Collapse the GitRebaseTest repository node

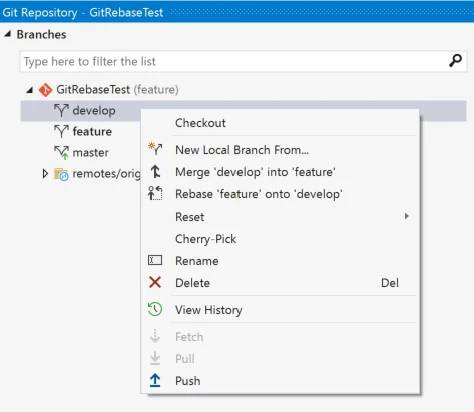click(30, 90)
